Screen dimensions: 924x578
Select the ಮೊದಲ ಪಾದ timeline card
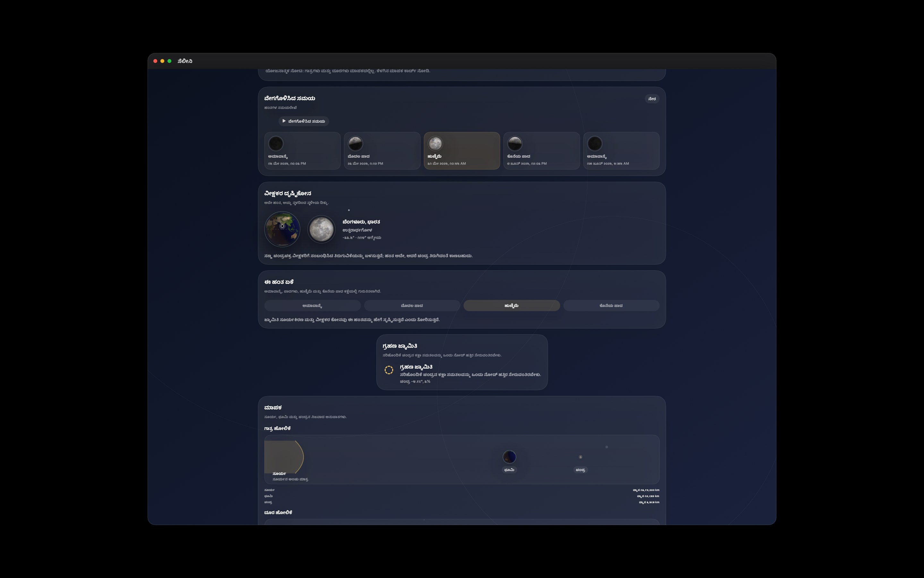[x=382, y=151]
